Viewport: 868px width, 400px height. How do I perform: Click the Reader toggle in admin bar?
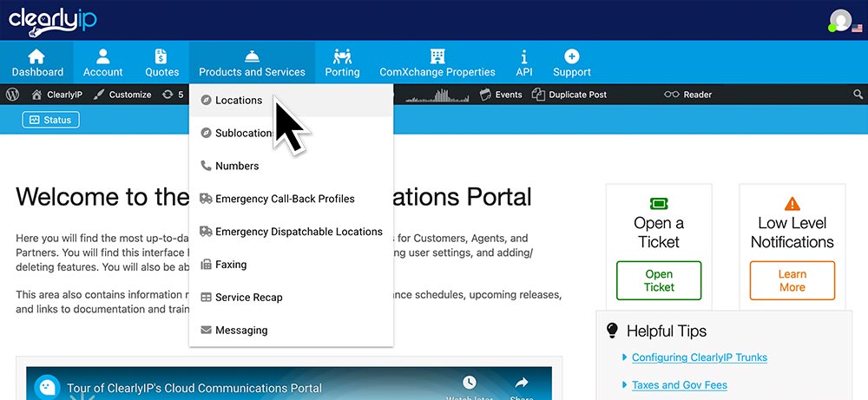pyautogui.click(x=688, y=95)
